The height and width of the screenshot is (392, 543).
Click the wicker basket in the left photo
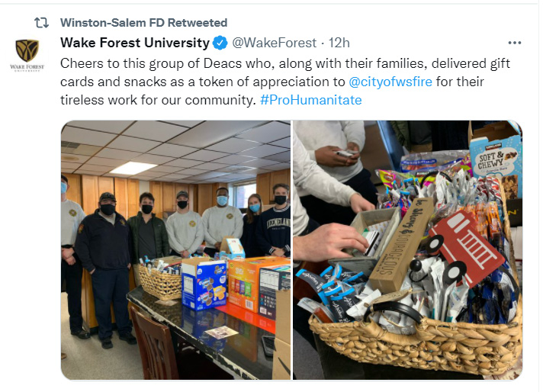coord(159,279)
